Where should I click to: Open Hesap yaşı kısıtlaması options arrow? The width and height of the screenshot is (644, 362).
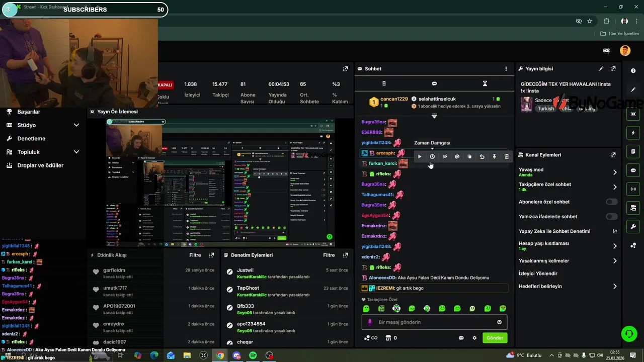pos(615,246)
